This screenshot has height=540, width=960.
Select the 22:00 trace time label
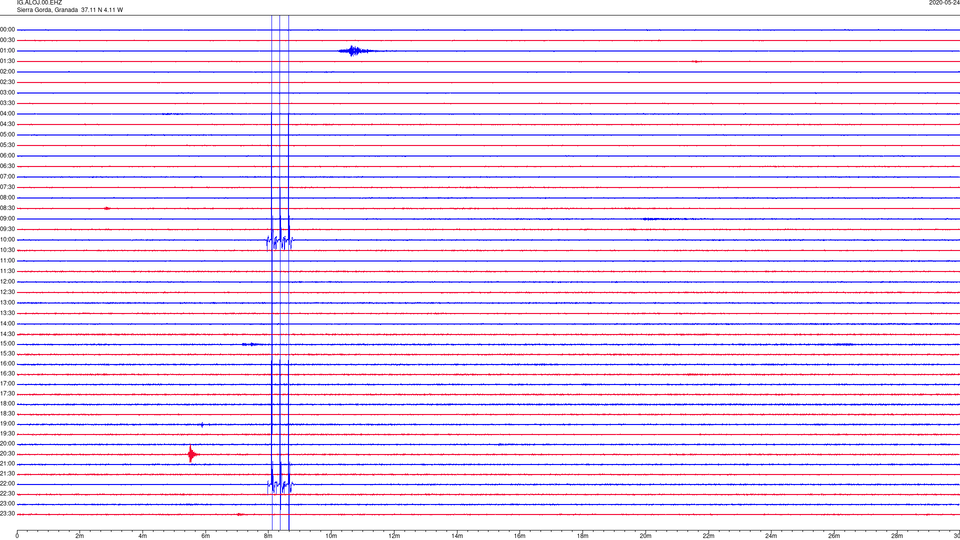coord(8,484)
